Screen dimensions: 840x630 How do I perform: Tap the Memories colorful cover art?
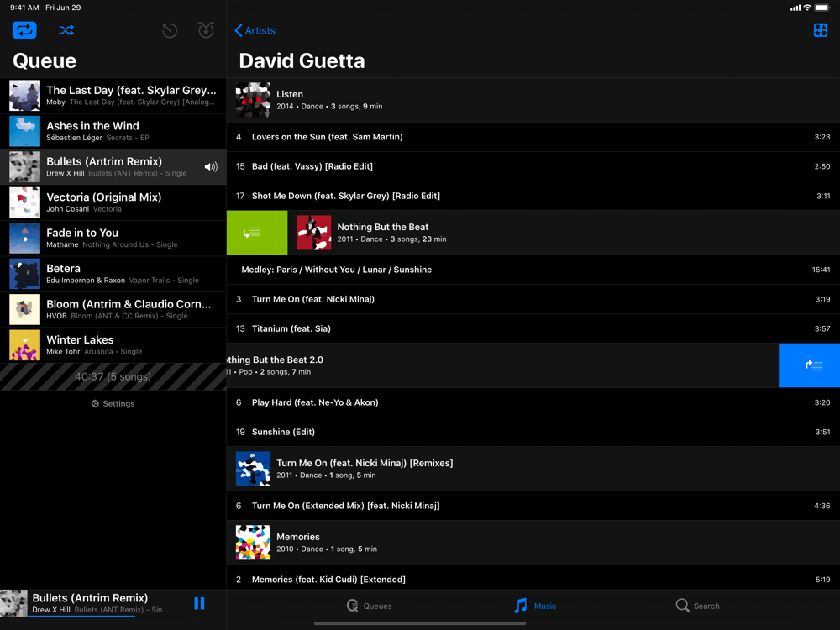coord(253,543)
